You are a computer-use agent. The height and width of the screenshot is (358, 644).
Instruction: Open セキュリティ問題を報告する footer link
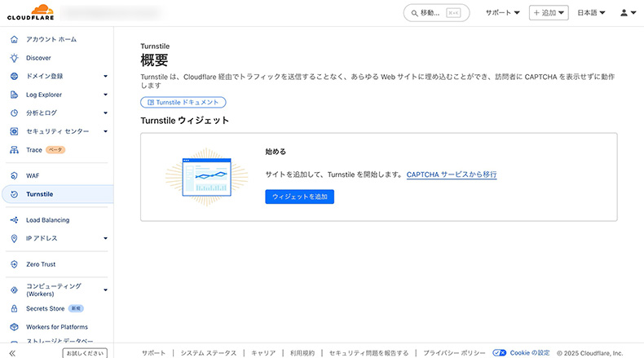click(x=368, y=352)
